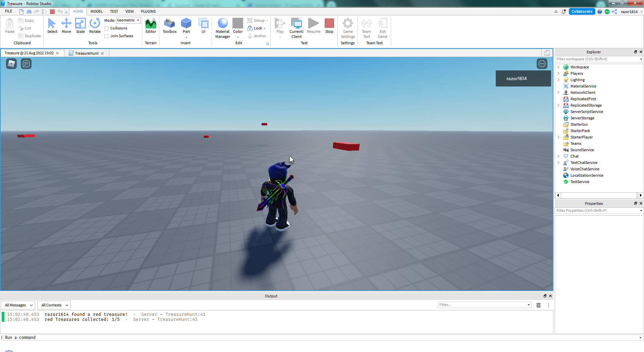This screenshot has height=352, width=644.
Task: Open the All Messages dropdown
Action: [18, 305]
